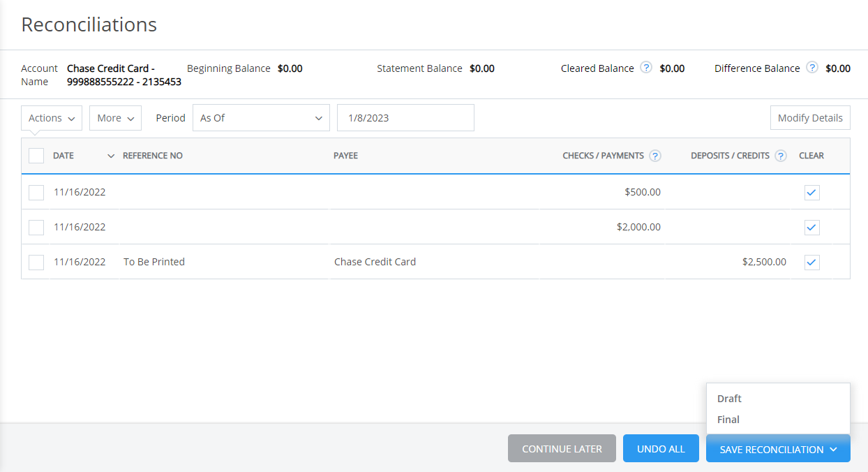Click the Difference Balance help icon
This screenshot has height=472, width=868.
pos(812,68)
